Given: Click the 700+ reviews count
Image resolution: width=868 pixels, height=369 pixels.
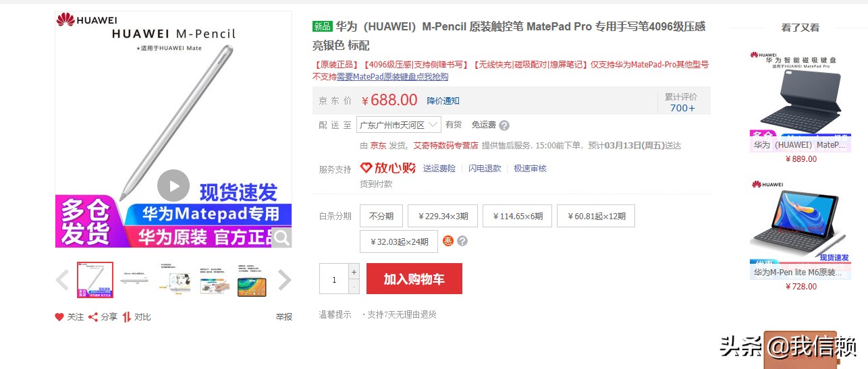Looking at the screenshot, I should [682, 108].
